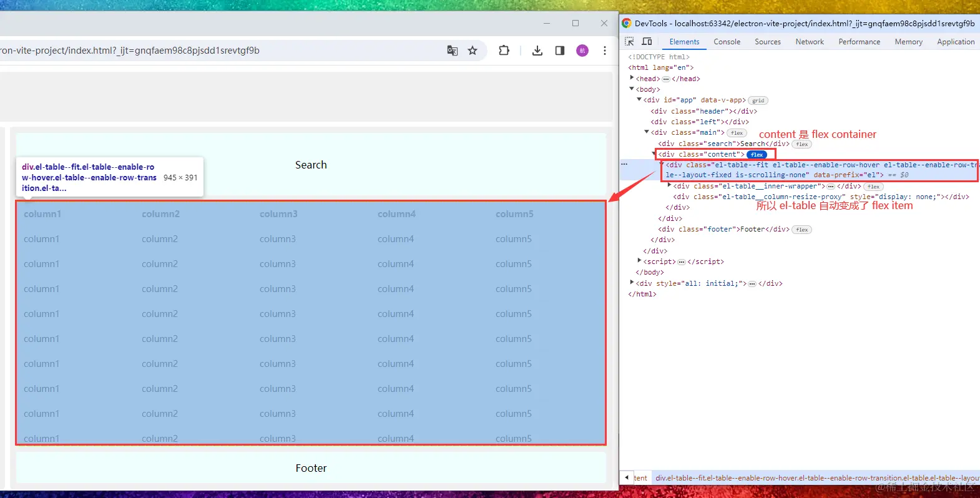Click the Chrome icon in DevTools title bar
This screenshot has height=498, width=980.
[627, 23]
